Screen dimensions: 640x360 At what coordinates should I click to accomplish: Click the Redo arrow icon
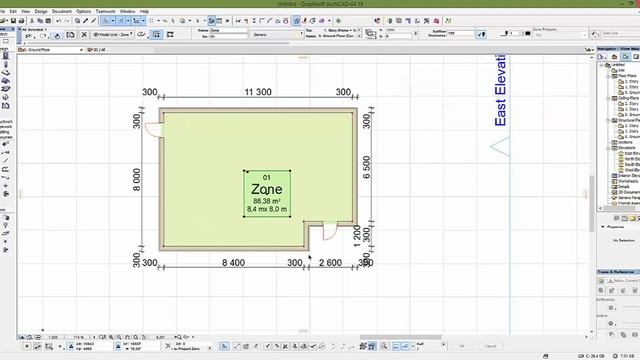point(67,21)
